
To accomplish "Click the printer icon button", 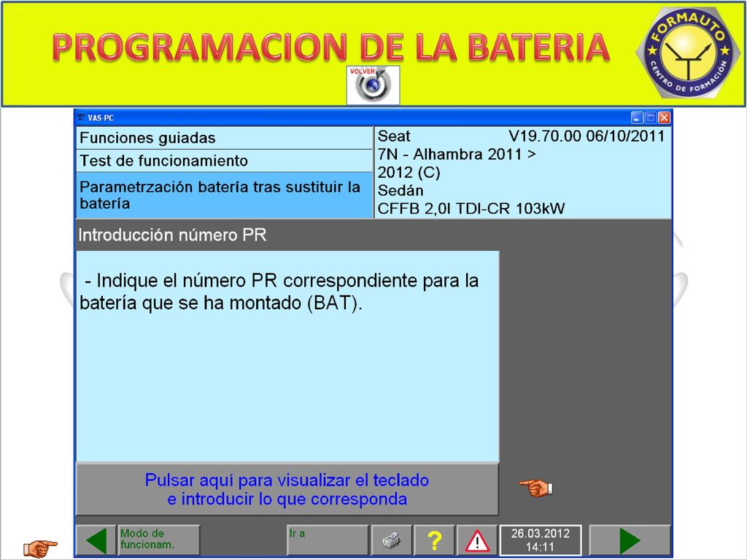I will click(391, 540).
